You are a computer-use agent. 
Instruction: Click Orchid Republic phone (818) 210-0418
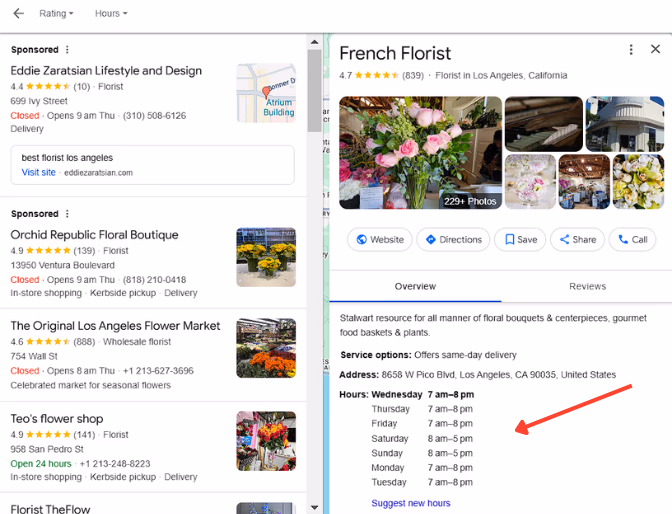coord(154,280)
